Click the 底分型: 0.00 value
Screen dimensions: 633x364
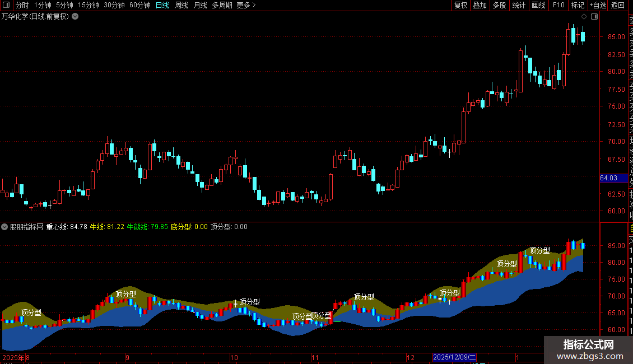click(x=189, y=227)
